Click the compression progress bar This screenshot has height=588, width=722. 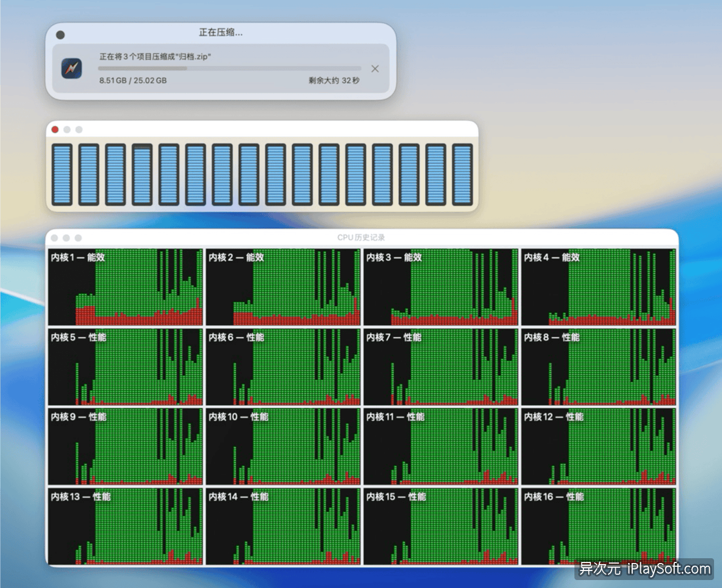coord(229,69)
